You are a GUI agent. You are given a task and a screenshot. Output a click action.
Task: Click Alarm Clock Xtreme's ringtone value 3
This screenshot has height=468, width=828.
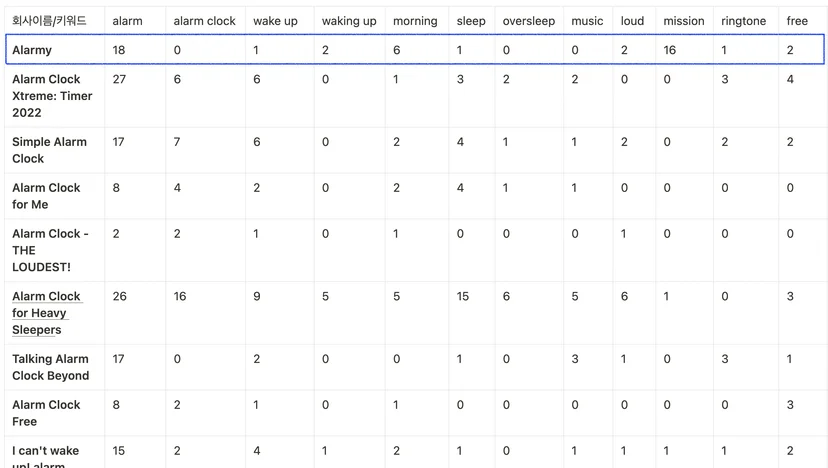[x=724, y=79]
